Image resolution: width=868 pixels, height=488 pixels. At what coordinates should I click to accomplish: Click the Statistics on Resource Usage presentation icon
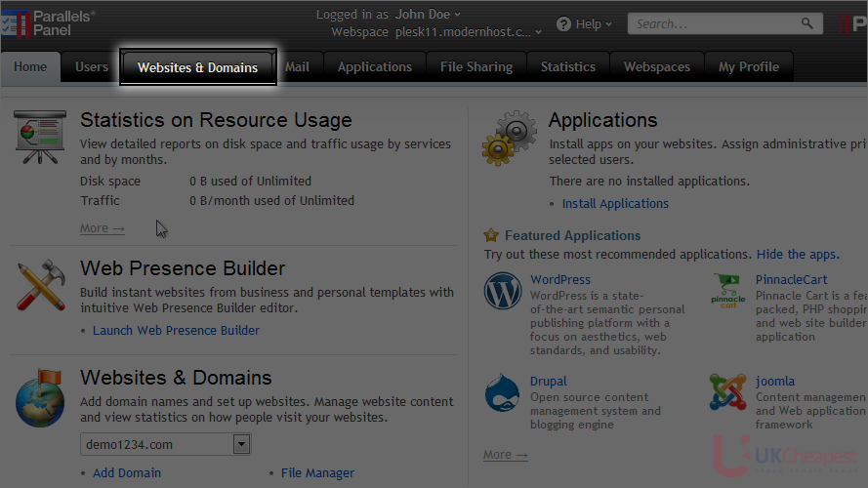point(40,137)
